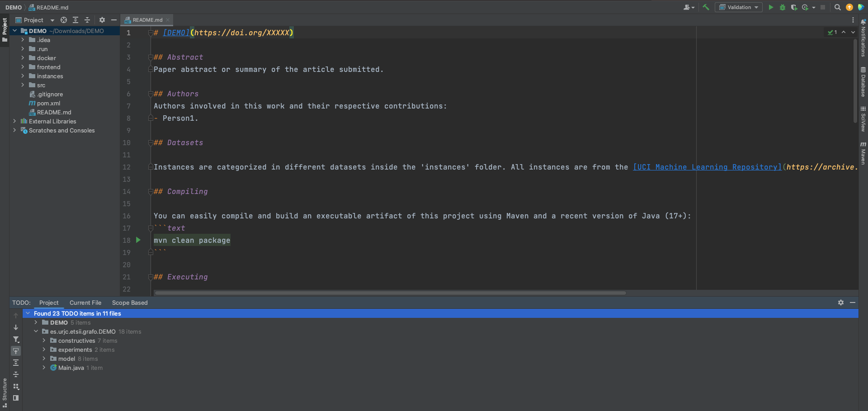Open the TODO filter funnel icon
Image resolution: width=868 pixels, height=411 pixels.
point(16,339)
